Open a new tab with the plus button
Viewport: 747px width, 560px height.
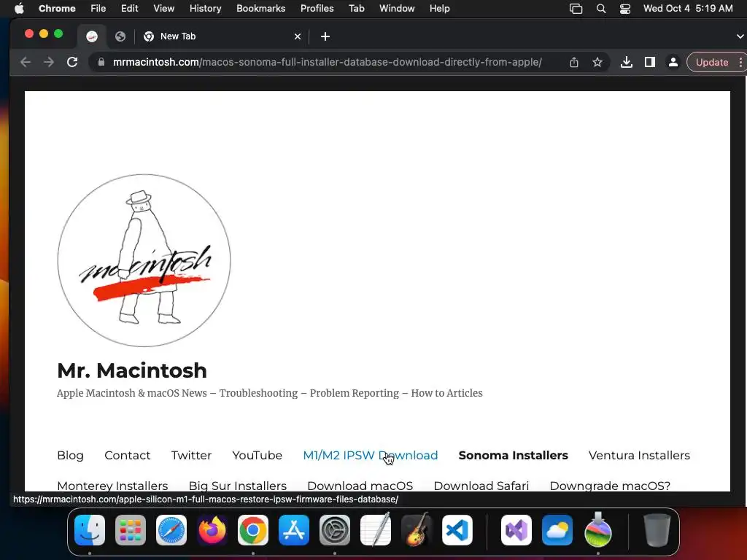(325, 36)
